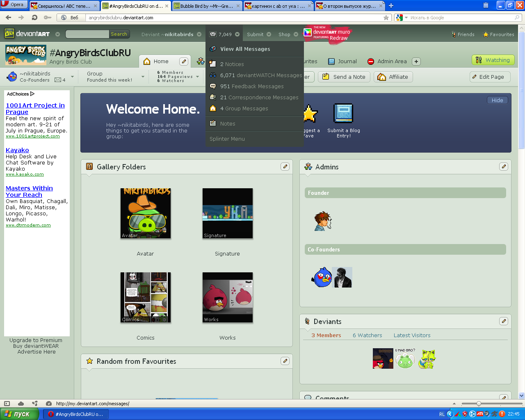Click the green Search button
The height and width of the screenshot is (420, 525).
119,34
